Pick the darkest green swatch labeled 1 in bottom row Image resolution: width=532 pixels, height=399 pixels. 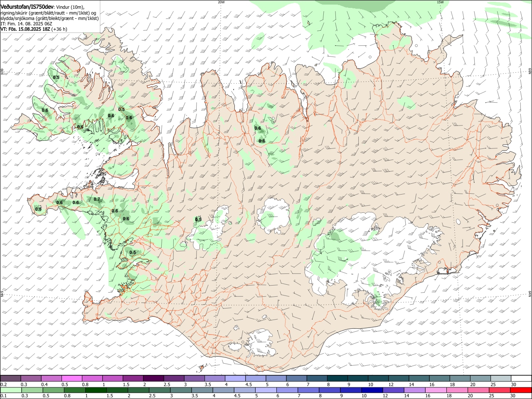coord(96,390)
